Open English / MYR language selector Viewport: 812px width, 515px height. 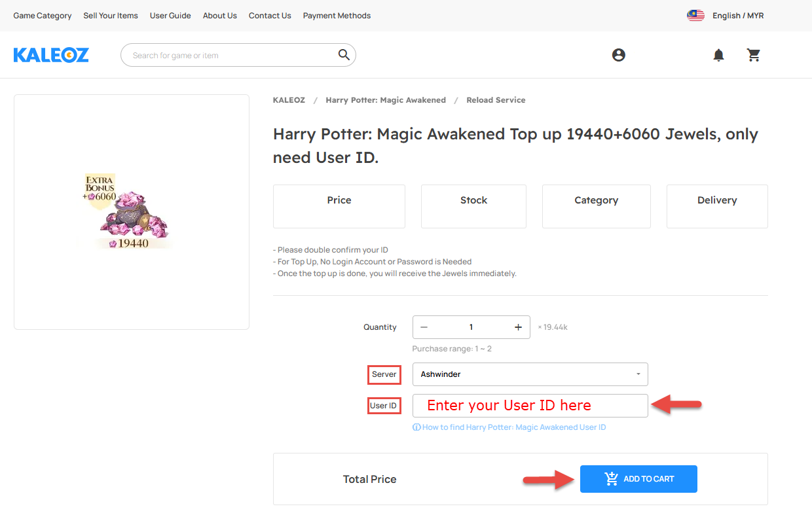tap(738, 16)
